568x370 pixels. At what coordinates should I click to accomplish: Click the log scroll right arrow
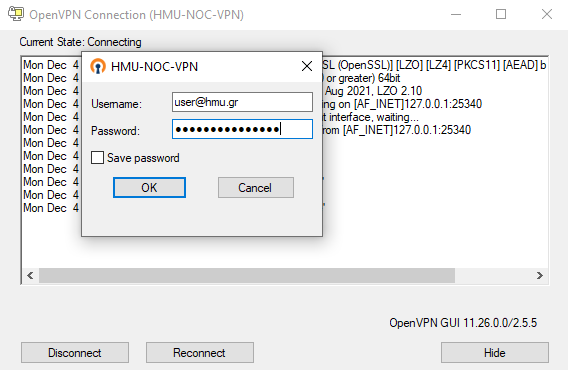(x=540, y=276)
